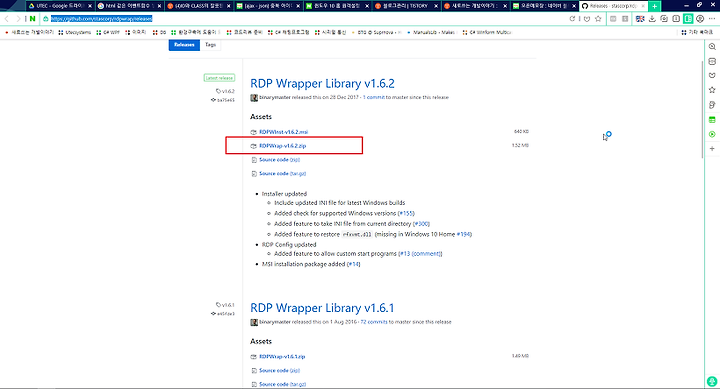Add sidebar item with plus icon

(712, 148)
